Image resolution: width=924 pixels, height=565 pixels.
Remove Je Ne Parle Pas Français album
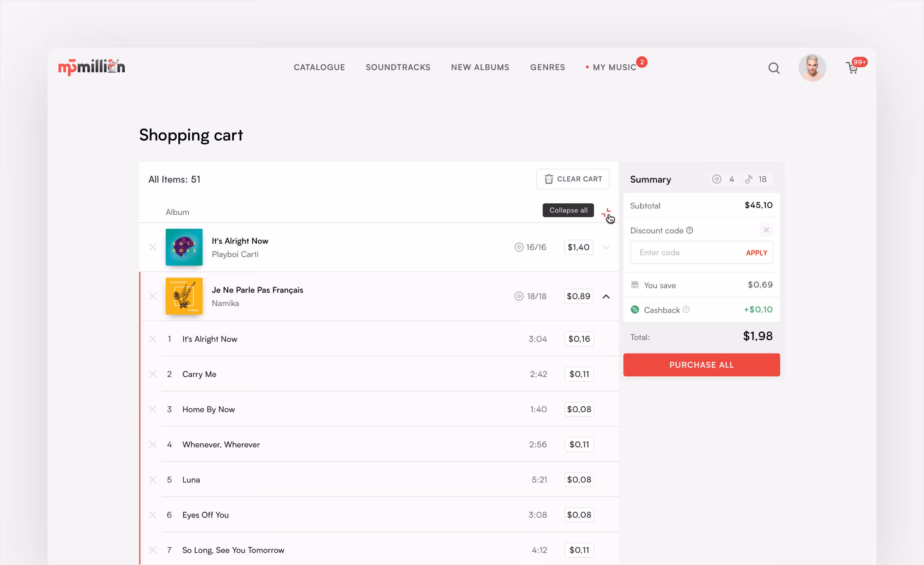(153, 296)
